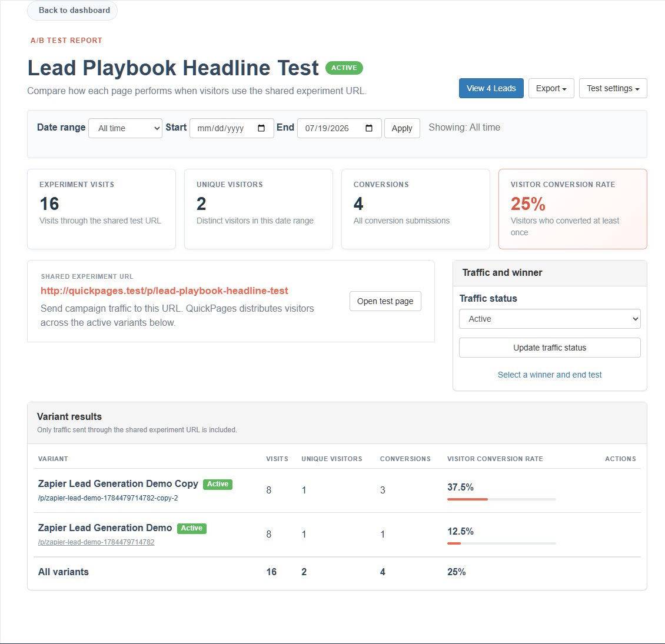665x644 pixels.
Task: Apply the selected date range
Action: [x=402, y=128]
